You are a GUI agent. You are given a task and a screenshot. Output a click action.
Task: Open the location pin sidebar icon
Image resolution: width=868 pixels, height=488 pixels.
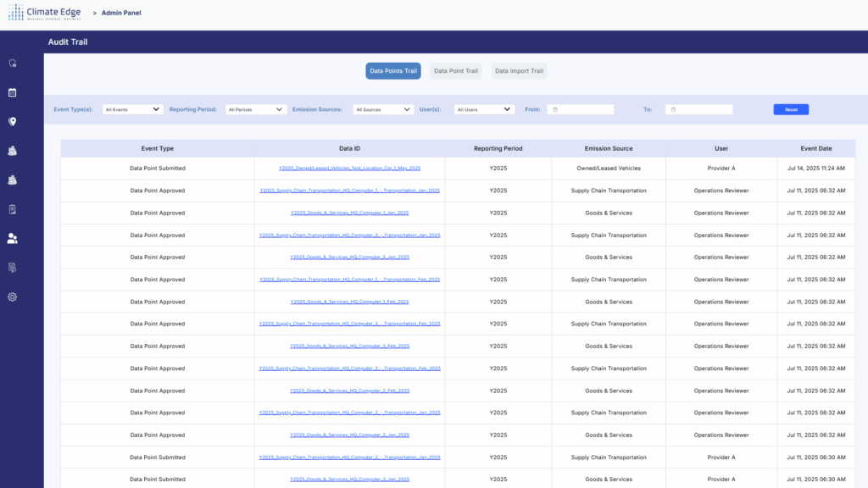[12, 121]
